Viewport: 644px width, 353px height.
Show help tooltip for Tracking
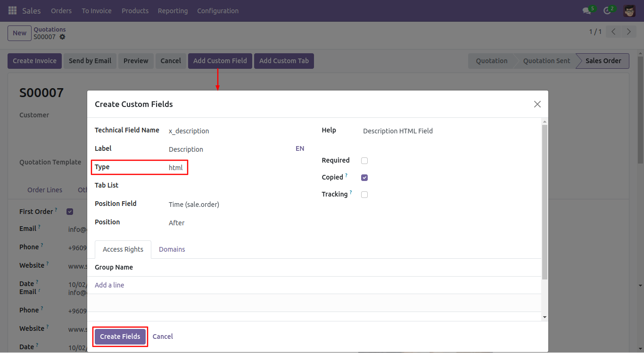pyautogui.click(x=351, y=192)
